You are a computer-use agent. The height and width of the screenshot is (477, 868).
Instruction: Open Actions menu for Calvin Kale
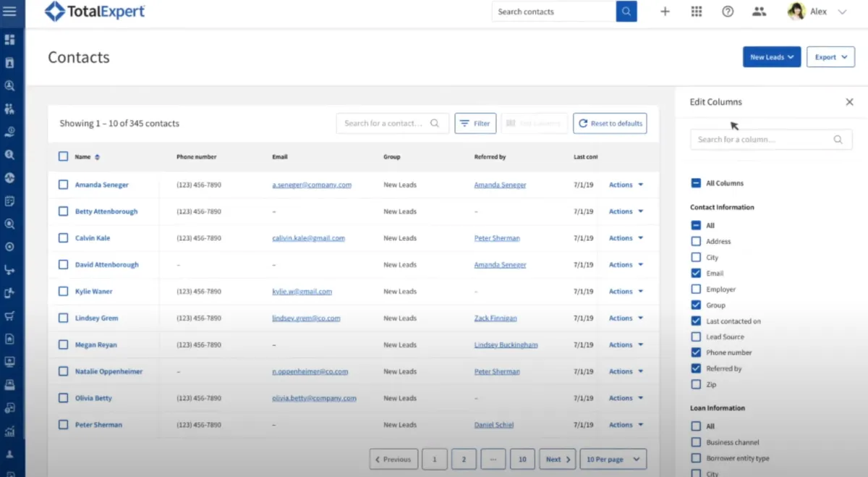coord(626,238)
